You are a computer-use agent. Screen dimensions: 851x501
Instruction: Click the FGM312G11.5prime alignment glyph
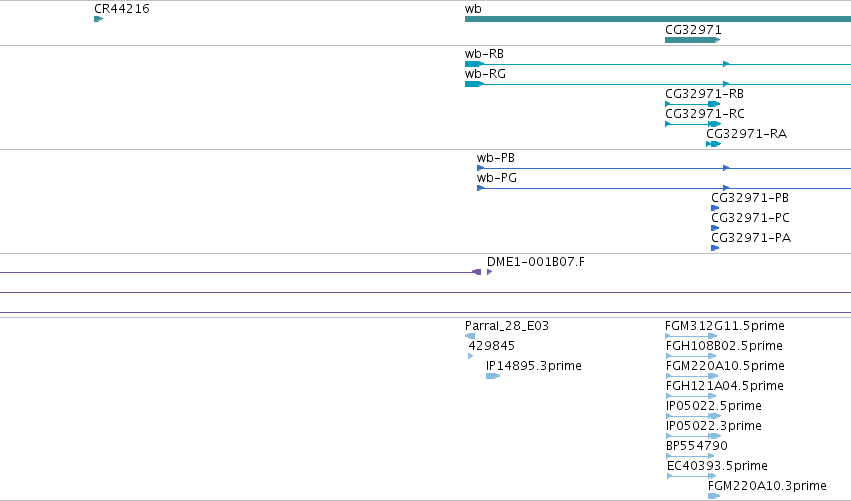pyautogui.click(x=691, y=337)
